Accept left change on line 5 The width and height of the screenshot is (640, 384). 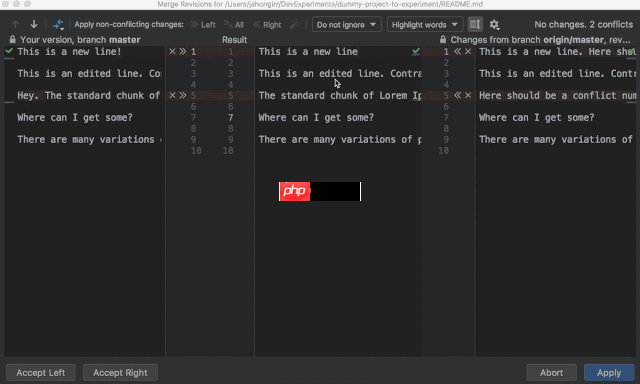(183, 95)
